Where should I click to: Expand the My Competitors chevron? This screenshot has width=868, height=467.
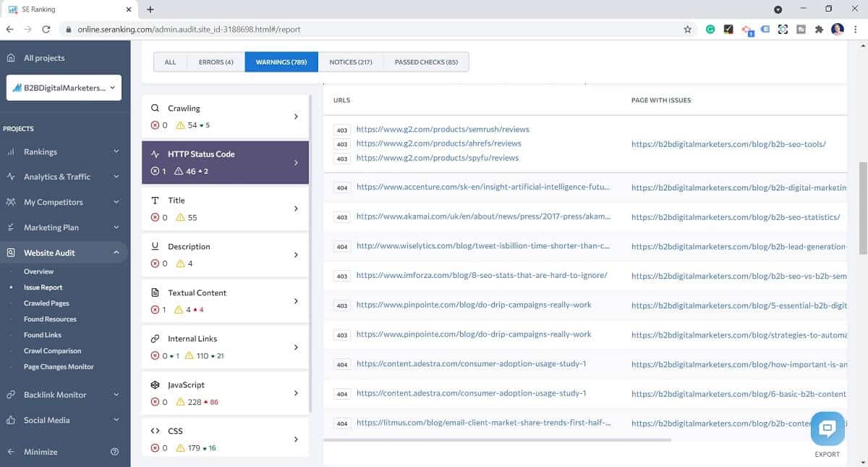click(x=116, y=202)
